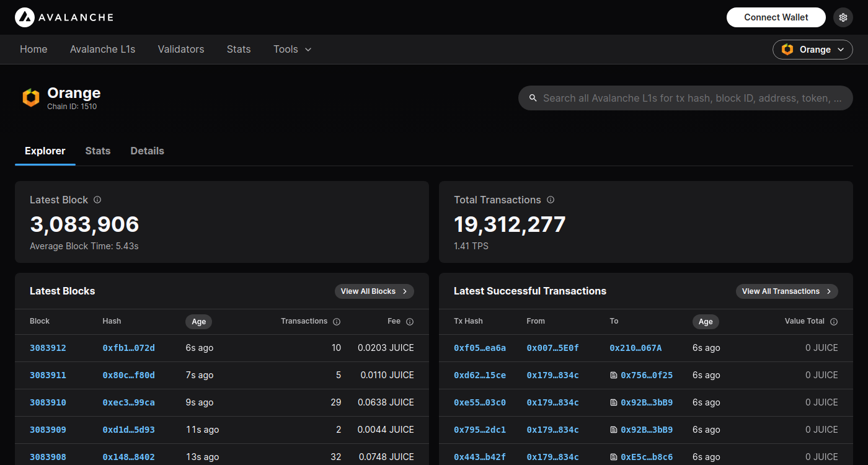Click the Connect Wallet button
The height and width of the screenshot is (465, 868).
click(776, 17)
